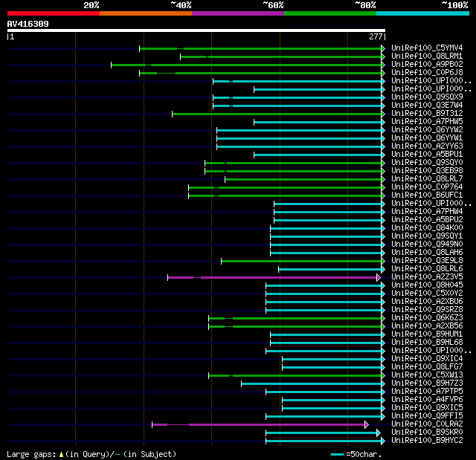Select the UniRef100_Q8LRL6 label
This screenshot has height=460, width=476.
427,269
